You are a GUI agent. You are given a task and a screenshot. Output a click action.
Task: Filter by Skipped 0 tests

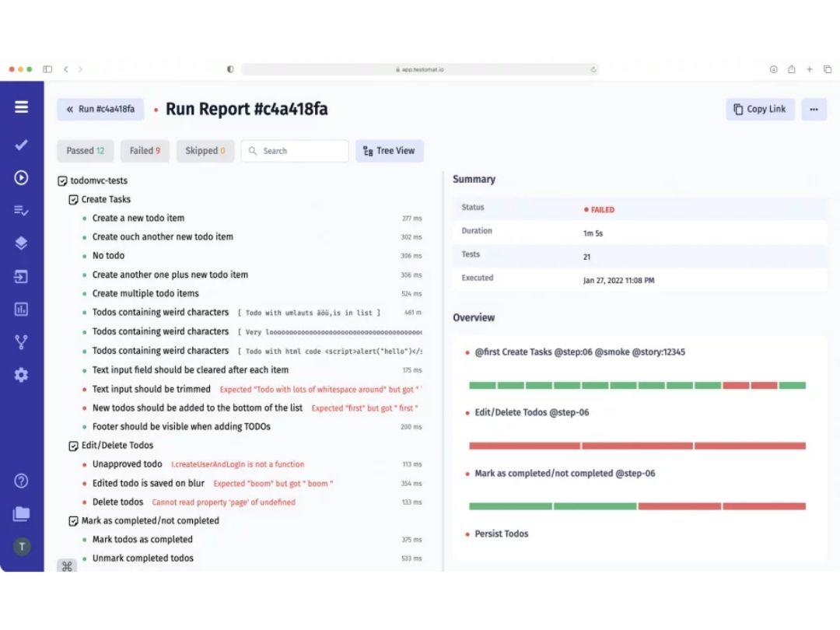coord(205,151)
